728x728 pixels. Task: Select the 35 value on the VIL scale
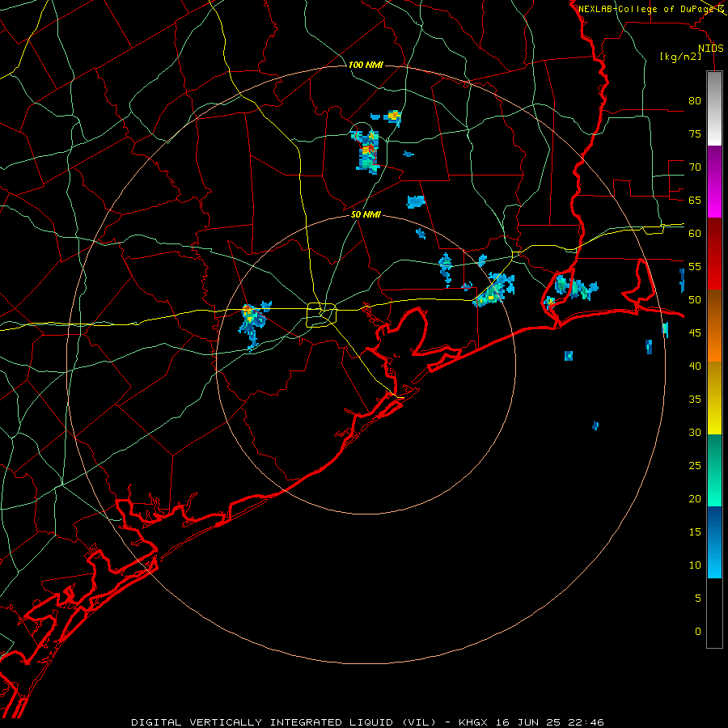click(695, 400)
